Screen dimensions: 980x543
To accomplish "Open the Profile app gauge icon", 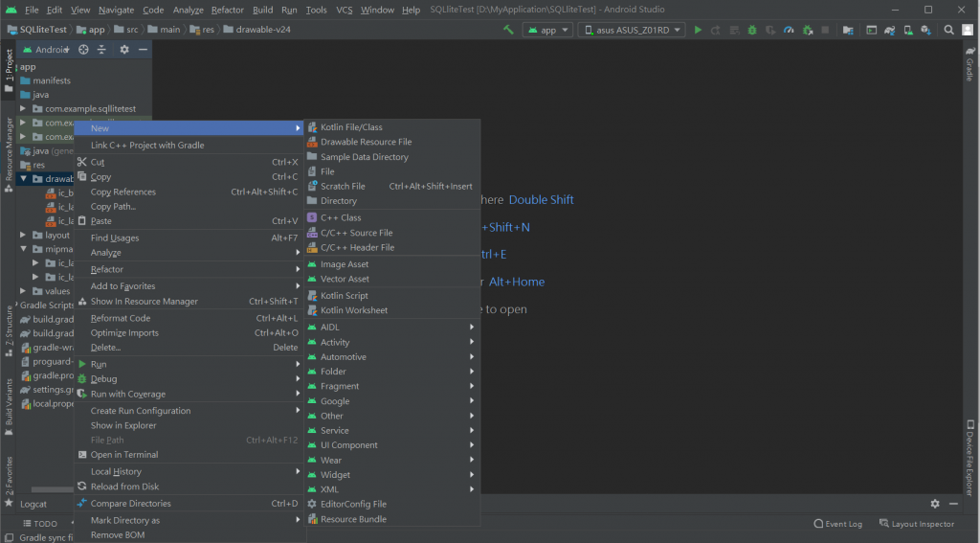I will point(789,30).
